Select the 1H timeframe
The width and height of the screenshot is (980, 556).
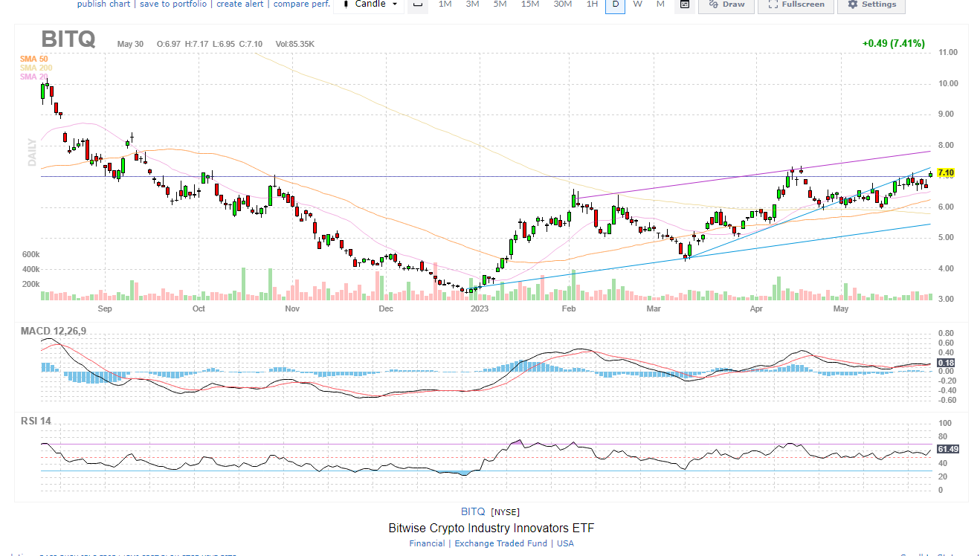point(592,4)
